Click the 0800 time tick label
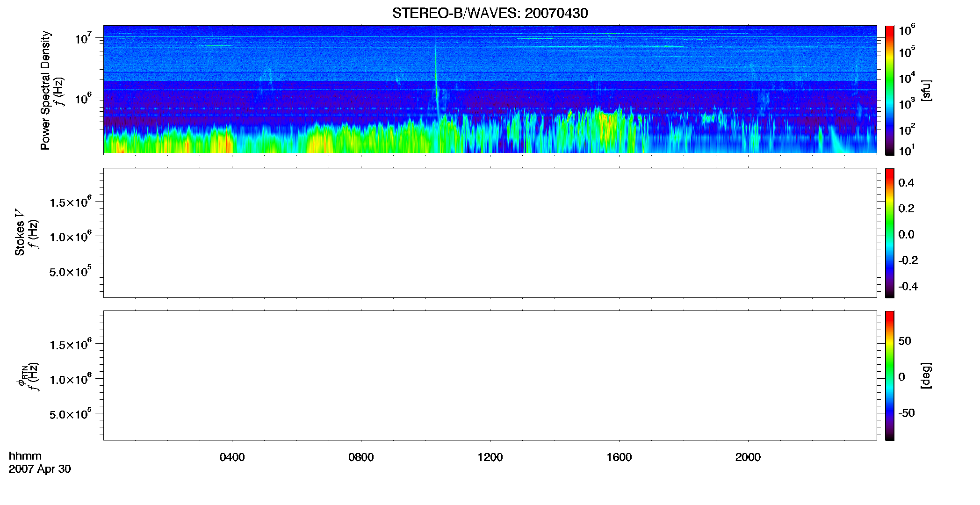Image resolution: width=980 pixels, height=505 pixels. [361, 457]
